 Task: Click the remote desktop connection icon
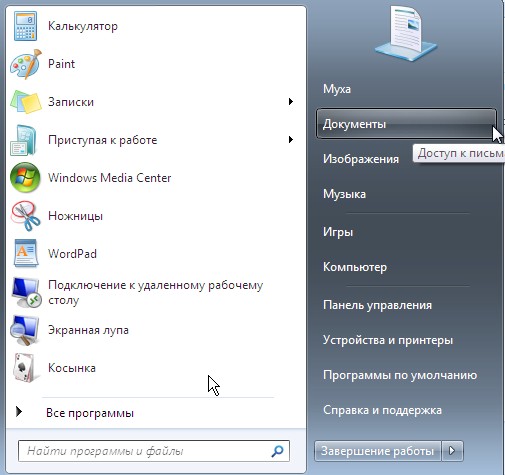pos(26,292)
